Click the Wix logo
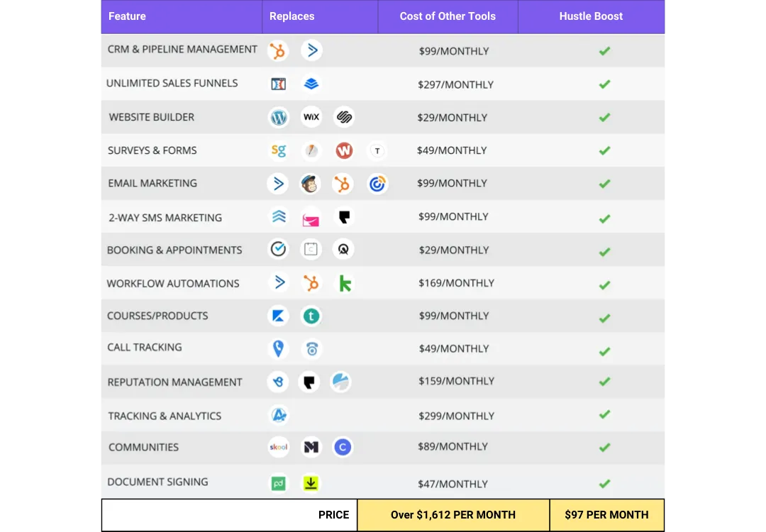Image resolution: width=766 pixels, height=532 pixels. click(x=311, y=117)
